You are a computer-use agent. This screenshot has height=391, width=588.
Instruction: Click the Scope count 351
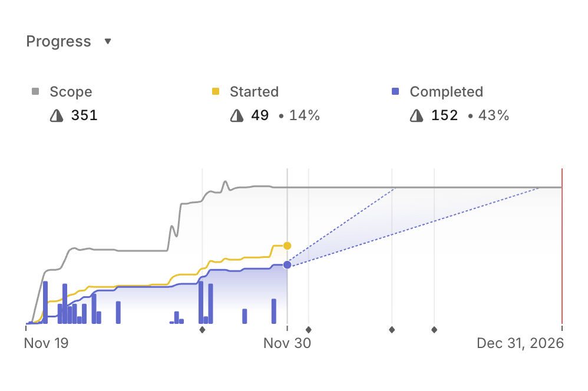84,115
